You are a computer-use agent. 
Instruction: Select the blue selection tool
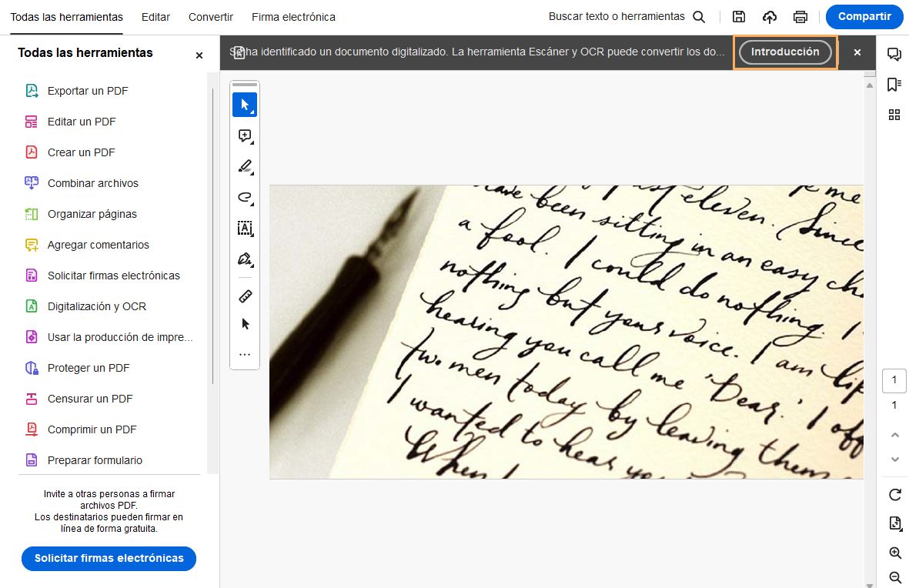(x=245, y=105)
